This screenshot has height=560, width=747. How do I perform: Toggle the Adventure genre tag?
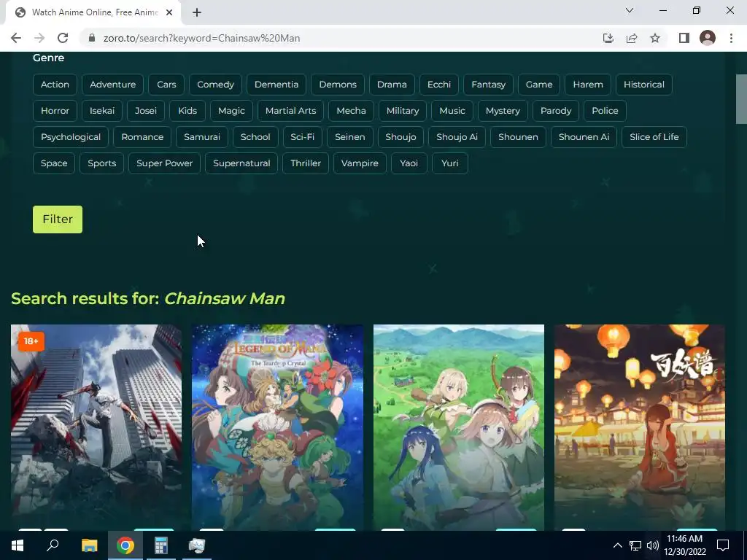(x=113, y=85)
